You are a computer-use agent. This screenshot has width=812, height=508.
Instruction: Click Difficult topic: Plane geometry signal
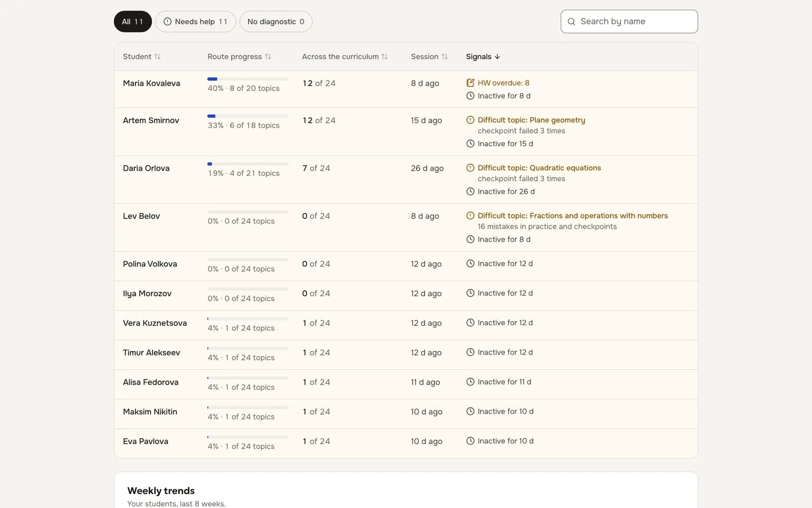pos(531,120)
